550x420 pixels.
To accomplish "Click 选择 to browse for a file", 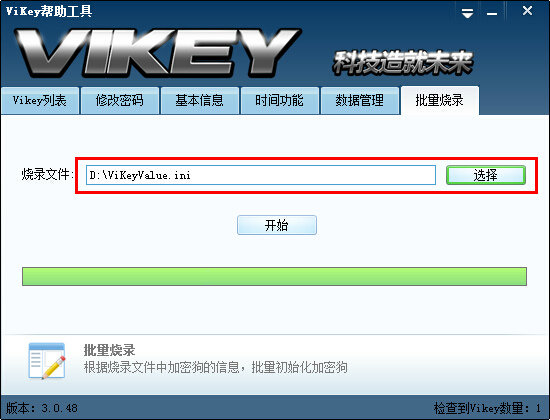I will click(x=486, y=175).
